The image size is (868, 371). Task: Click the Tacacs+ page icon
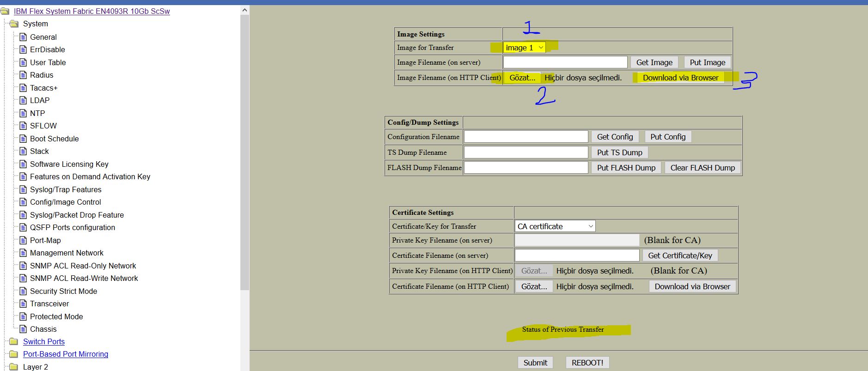pyautogui.click(x=23, y=88)
